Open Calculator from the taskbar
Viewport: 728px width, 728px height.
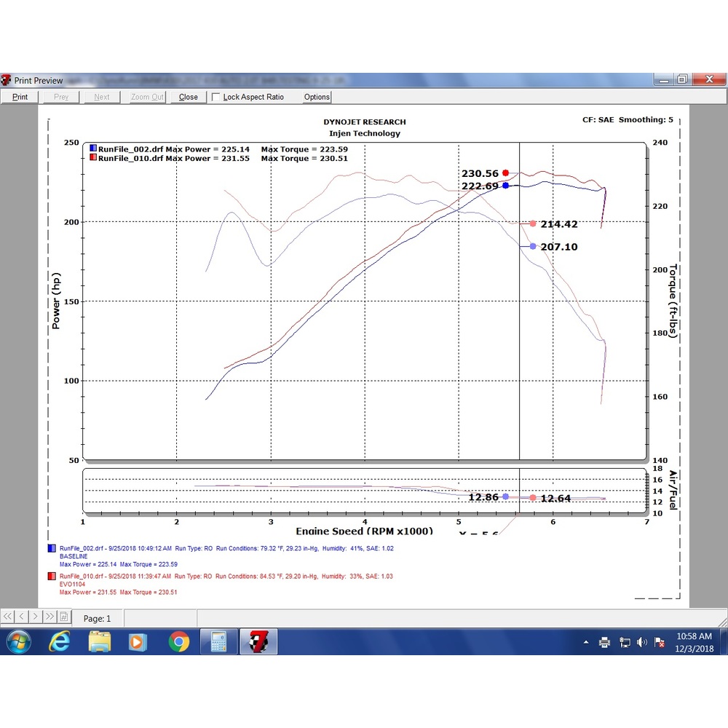pyautogui.click(x=218, y=642)
